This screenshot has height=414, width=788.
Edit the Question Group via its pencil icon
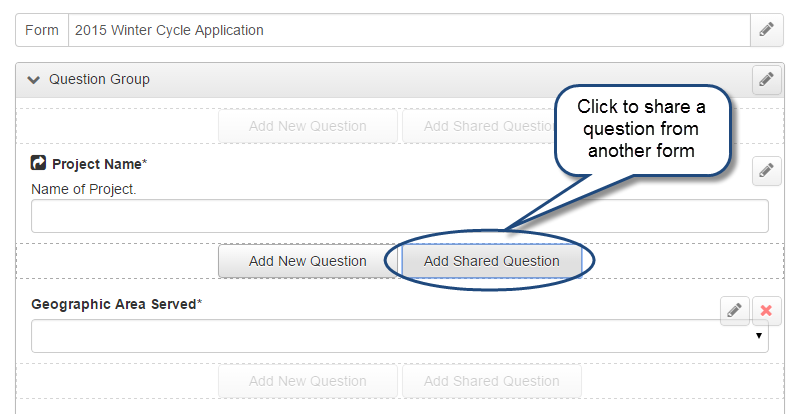[x=766, y=79]
